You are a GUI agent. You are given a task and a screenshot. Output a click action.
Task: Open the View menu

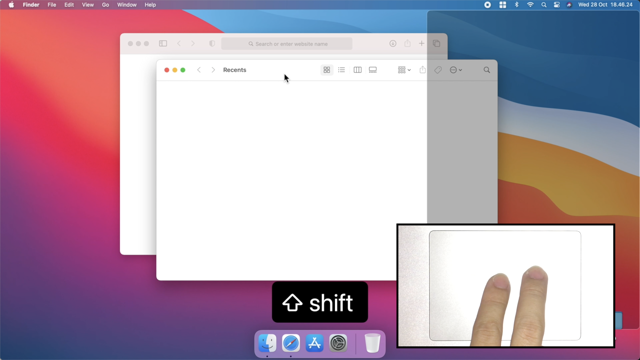[88, 5]
